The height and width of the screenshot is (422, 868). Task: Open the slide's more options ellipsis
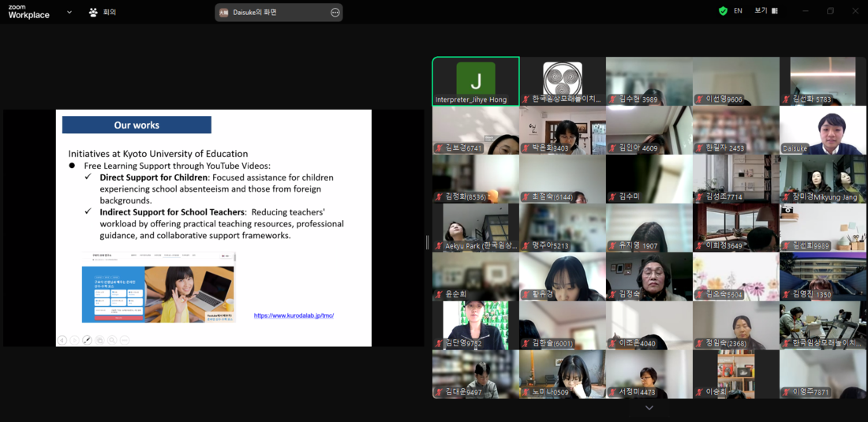click(125, 340)
